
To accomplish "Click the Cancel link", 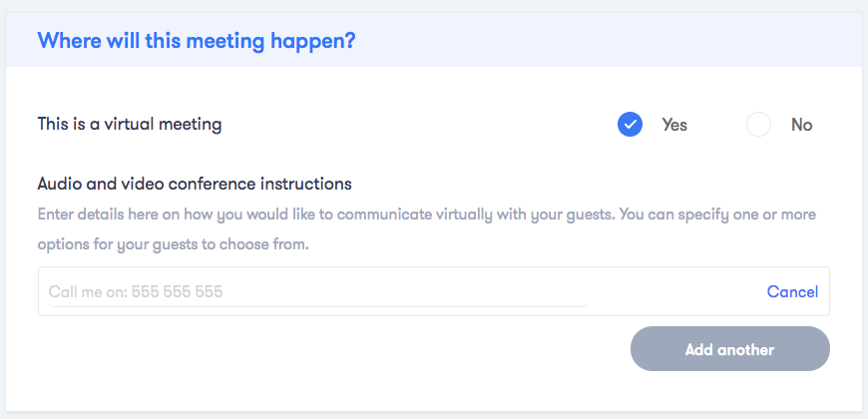I will (x=792, y=292).
